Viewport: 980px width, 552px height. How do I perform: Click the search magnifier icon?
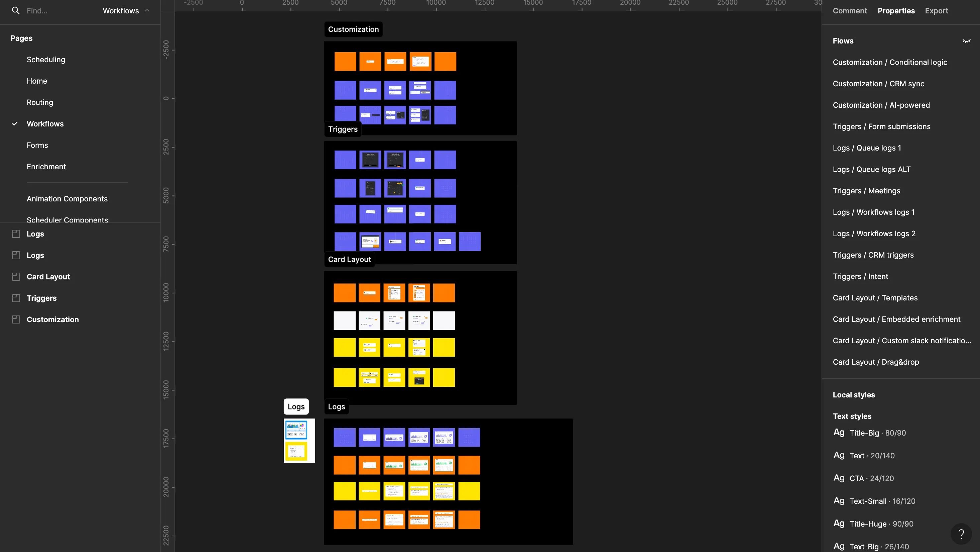(x=16, y=11)
